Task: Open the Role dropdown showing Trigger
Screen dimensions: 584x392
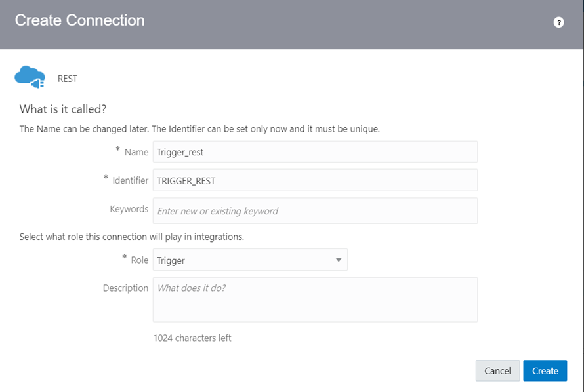Action: pos(250,260)
